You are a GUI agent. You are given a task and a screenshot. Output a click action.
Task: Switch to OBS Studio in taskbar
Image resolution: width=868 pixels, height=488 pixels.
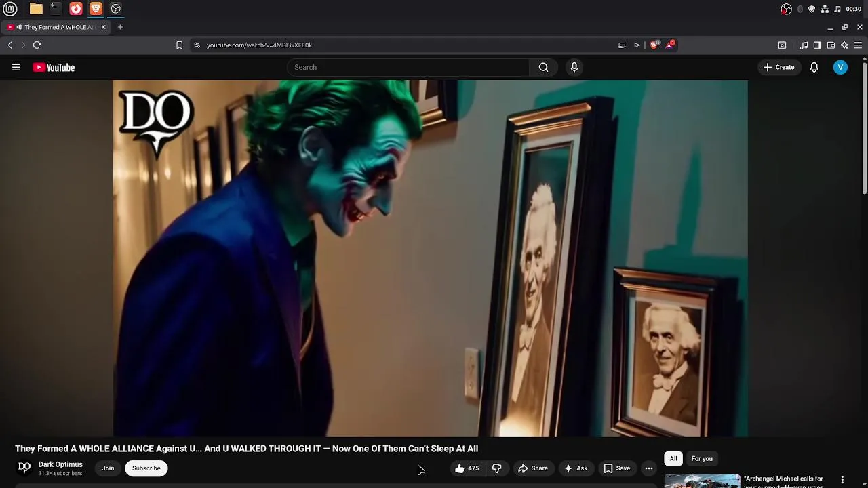pyautogui.click(x=116, y=9)
